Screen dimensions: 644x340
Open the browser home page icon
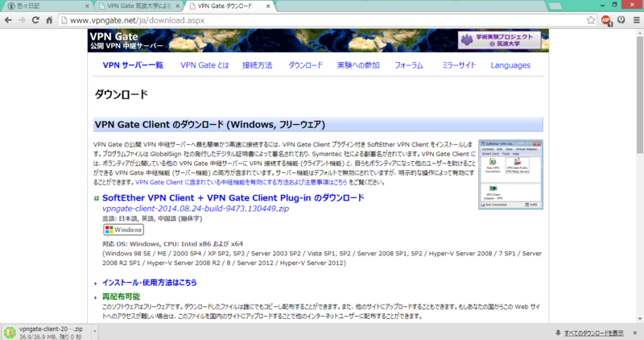pyautogui.click(x=49, y=20)
